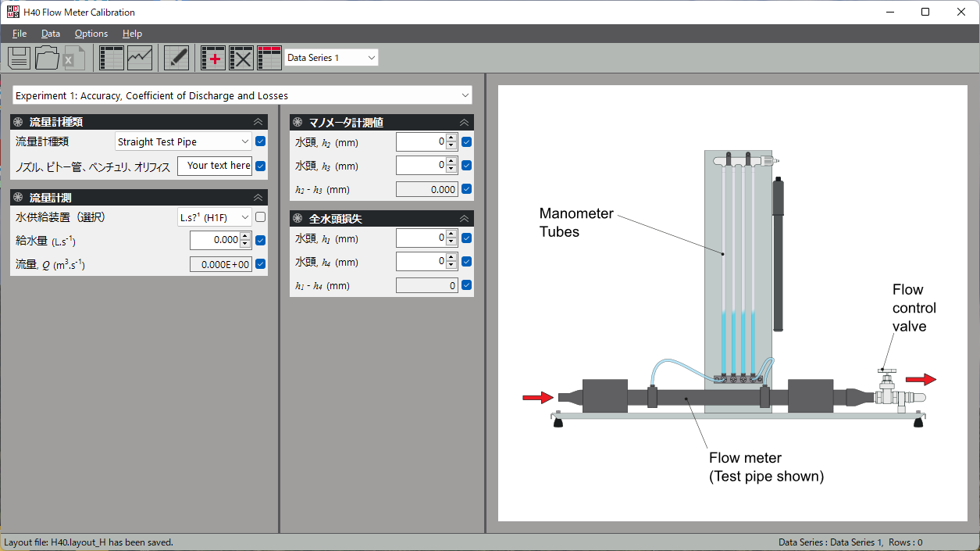Increase 給水量 value with up arrow
Image resolution: width=980 pixels, height=551 pixels.
click(x=245, y=236)
